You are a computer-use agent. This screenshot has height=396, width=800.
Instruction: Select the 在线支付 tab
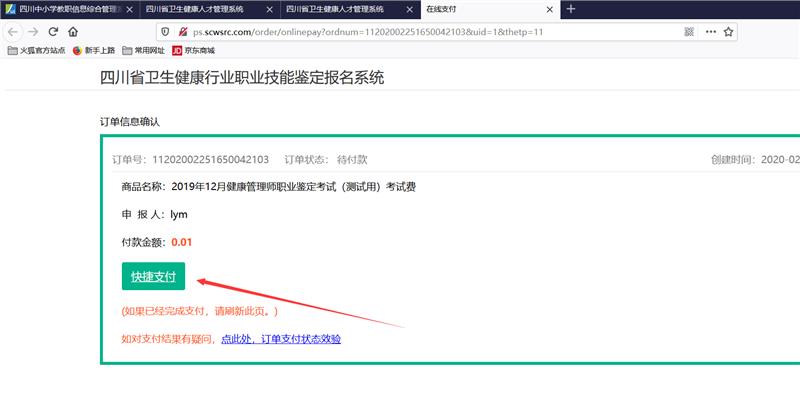(490, 10)
